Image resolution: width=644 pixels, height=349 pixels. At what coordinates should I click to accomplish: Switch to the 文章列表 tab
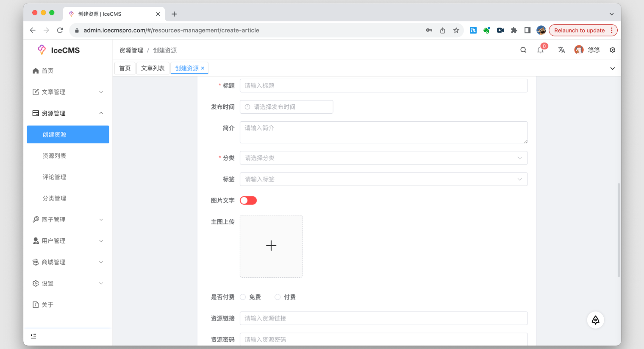(153, 68)
